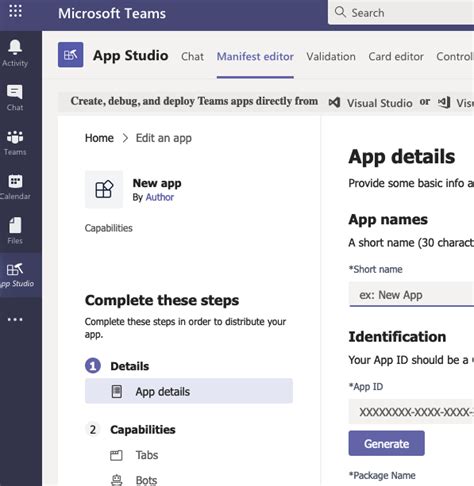This screenshot has height=486, width=474.
Task: Switch to the Chat tab in App Studio
Action: click(x=192, y=56)
